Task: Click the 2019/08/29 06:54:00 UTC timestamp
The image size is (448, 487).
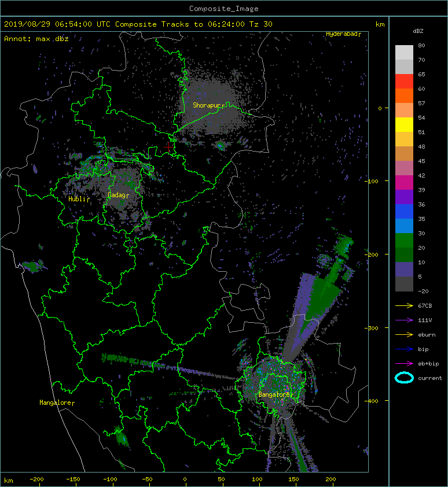Action: (x=57, y=24)
